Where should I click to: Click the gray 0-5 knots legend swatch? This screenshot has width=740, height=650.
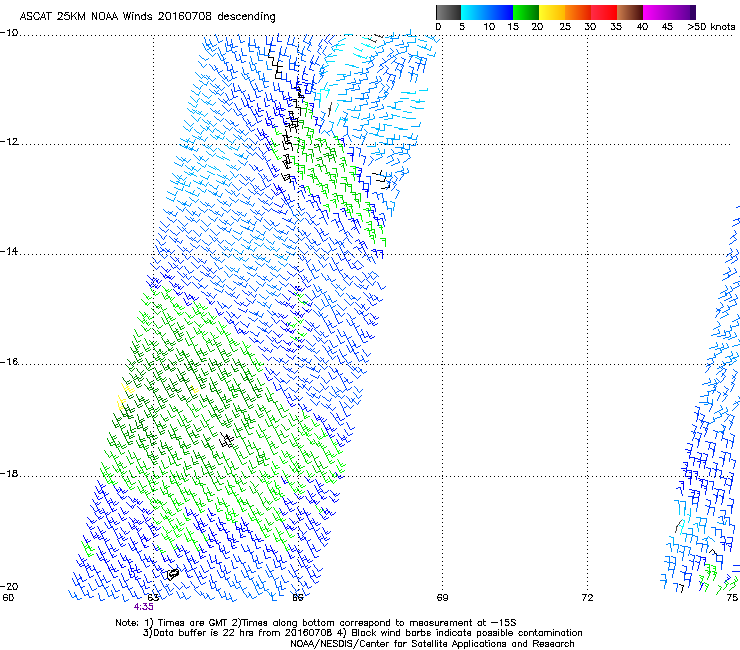448,12
